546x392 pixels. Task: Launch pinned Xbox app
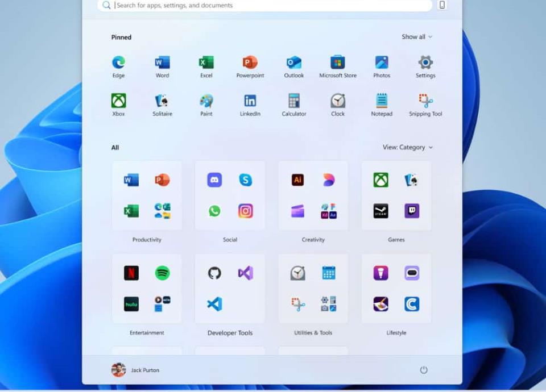[118, 101]
